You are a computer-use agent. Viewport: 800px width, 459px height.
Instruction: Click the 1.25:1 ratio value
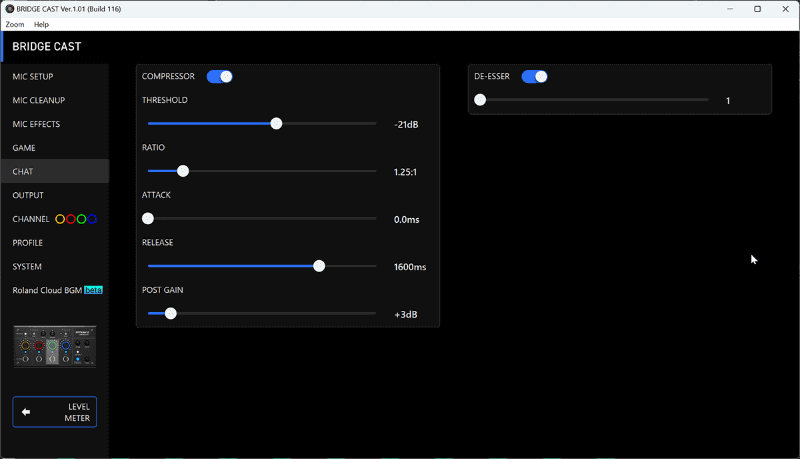coord(405,172)
